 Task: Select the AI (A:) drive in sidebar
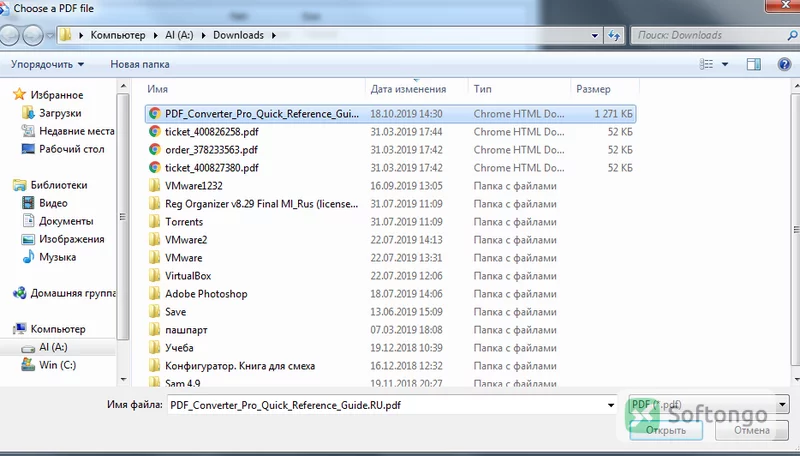click(x=53, y=347)
